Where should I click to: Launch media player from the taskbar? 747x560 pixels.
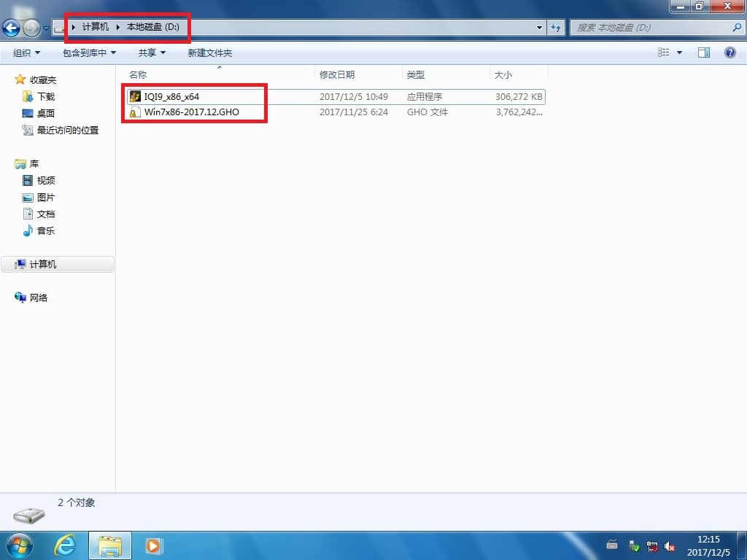click(154, 545)
